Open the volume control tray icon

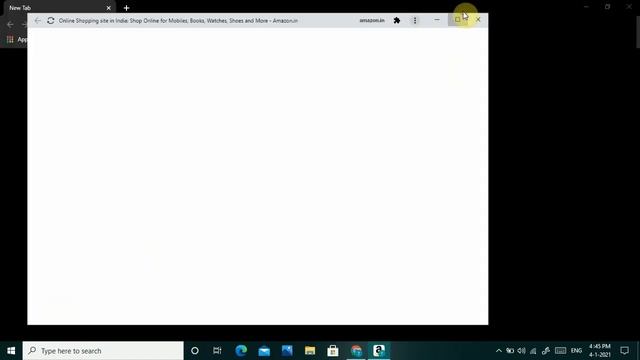(522, 351)
